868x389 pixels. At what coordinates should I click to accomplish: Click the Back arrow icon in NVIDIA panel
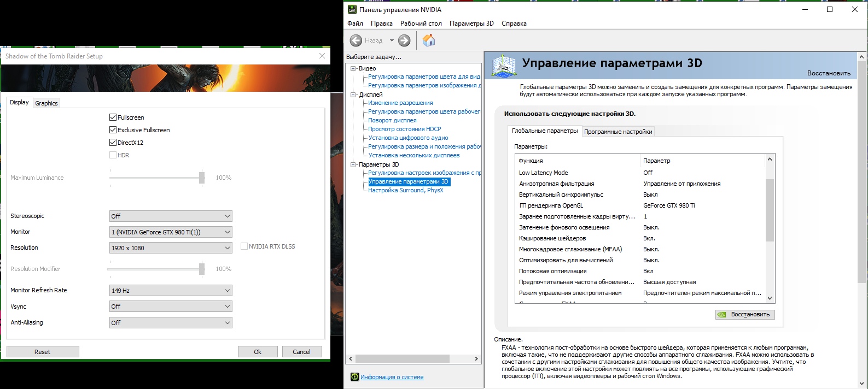[356, 40]
